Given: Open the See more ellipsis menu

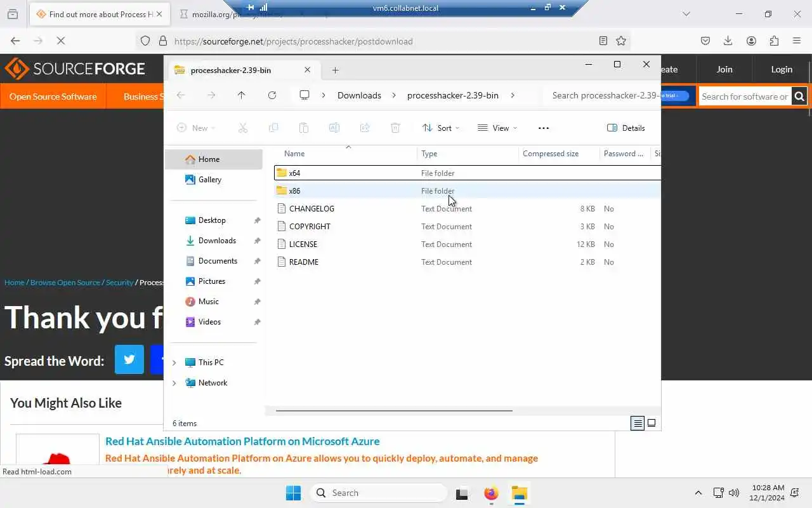Looking at the screenshot, I should 544,128.
